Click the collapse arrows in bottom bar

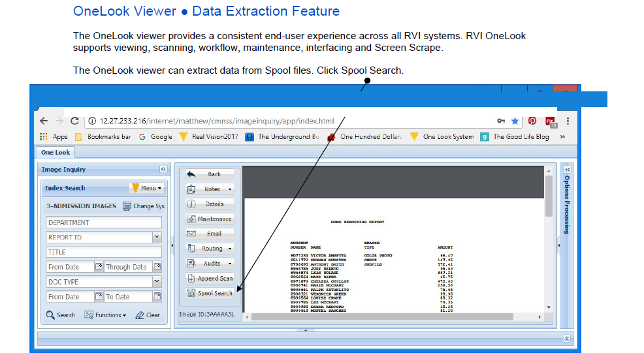tap(567, 338)
